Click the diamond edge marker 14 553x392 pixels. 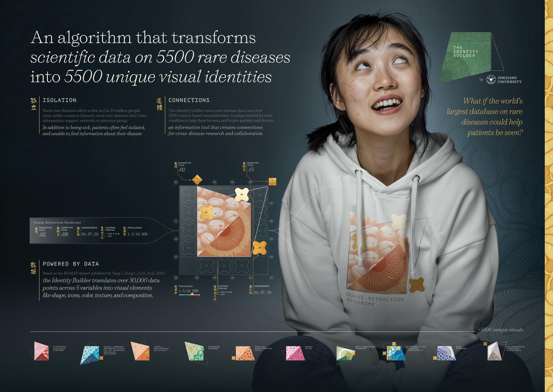(215, 278)
